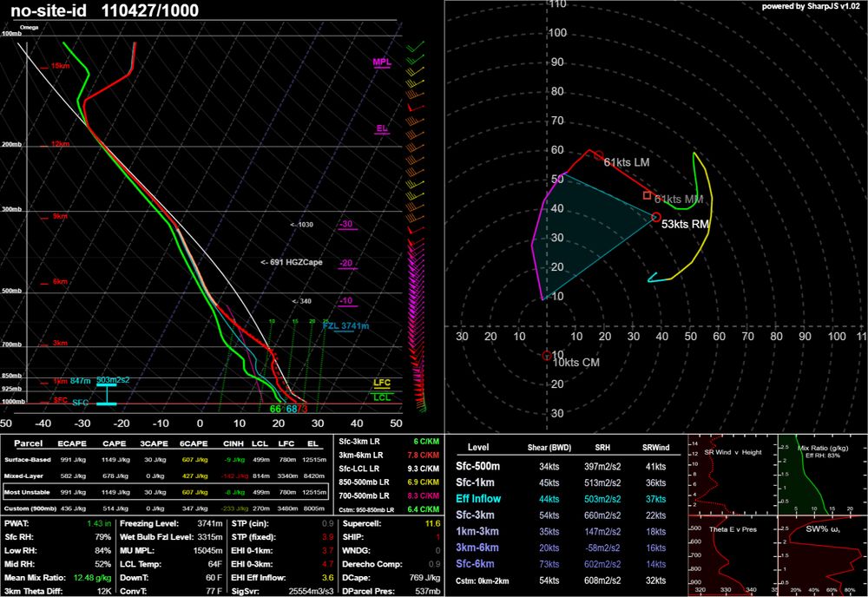Click the Sfc RH value "79%"

pyautogui.click(x=103, y=536)
